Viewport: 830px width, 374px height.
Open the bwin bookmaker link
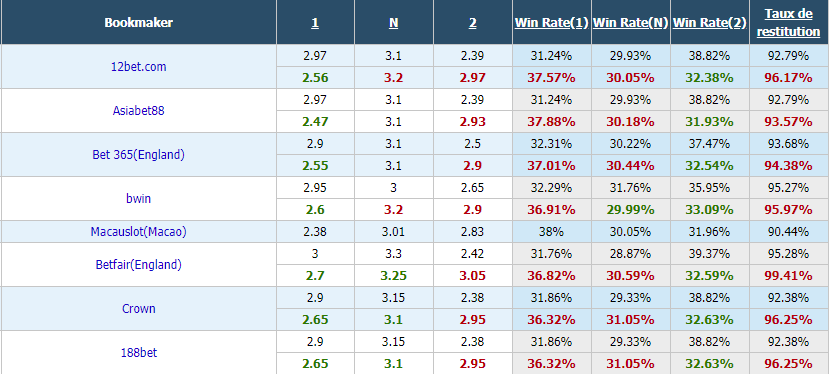coord(139,198)
